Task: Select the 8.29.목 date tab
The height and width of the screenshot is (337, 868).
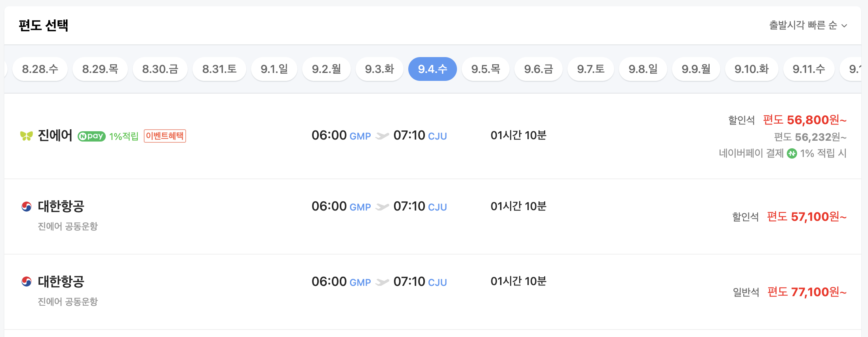Action: [100, 69]
